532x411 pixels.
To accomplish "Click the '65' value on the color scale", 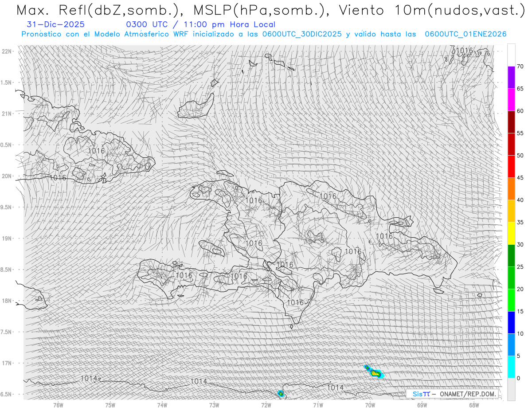I will [520, 89].
